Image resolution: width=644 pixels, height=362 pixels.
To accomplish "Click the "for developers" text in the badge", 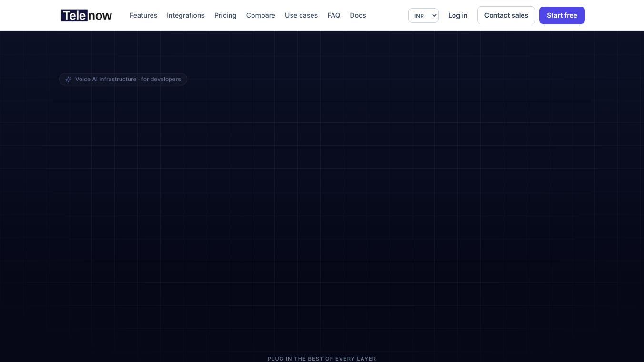I will point(161,80).
